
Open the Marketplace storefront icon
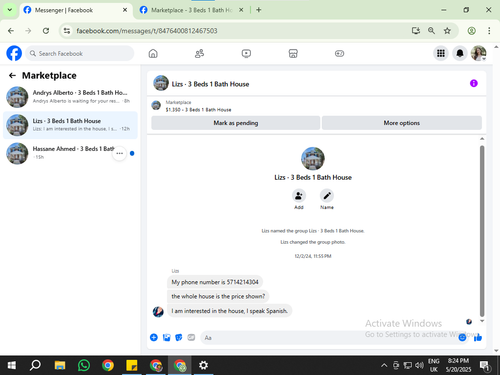click(293, 53)
